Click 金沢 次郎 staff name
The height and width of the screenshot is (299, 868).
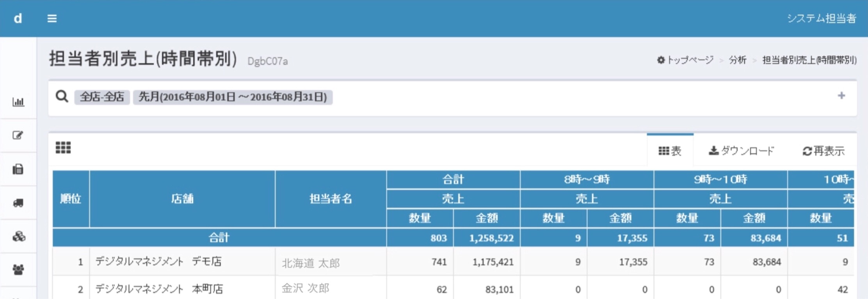[x=306, y=288]
